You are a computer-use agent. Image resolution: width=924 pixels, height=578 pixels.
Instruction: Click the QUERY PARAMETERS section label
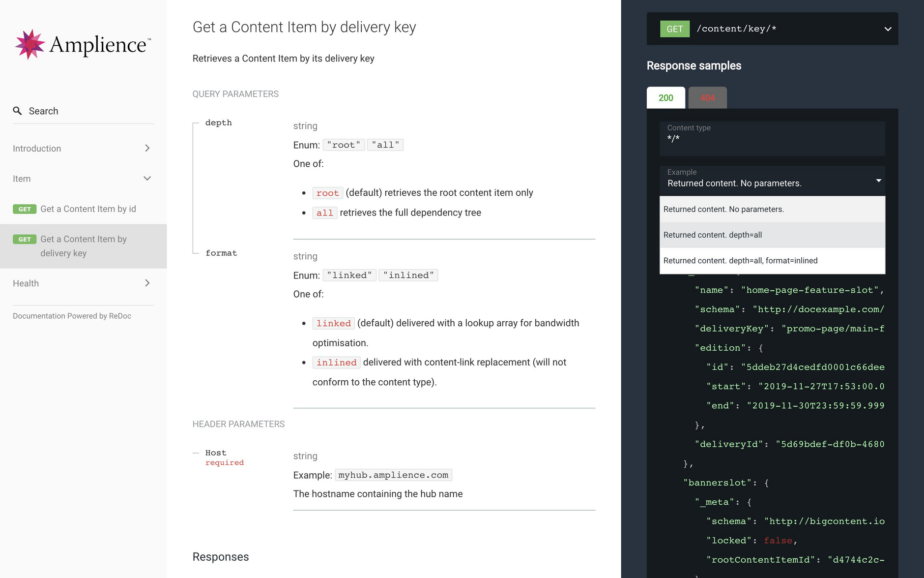(235, 94)
